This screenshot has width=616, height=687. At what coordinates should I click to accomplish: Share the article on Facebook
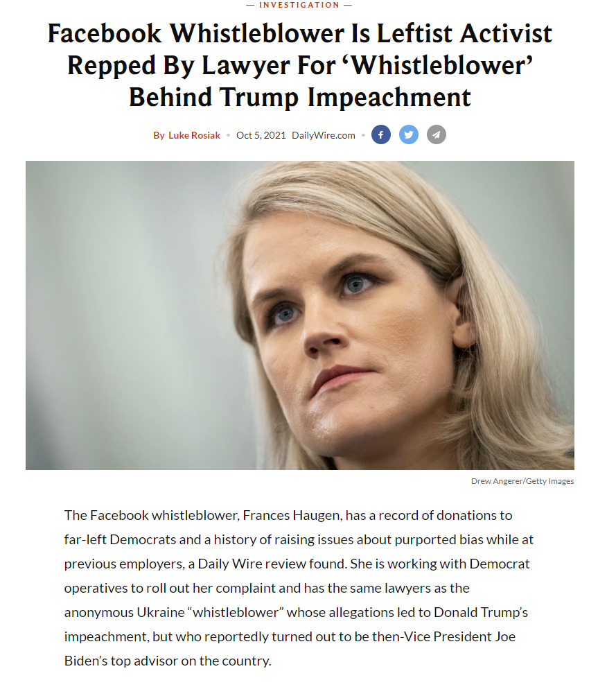coord(381,134)
